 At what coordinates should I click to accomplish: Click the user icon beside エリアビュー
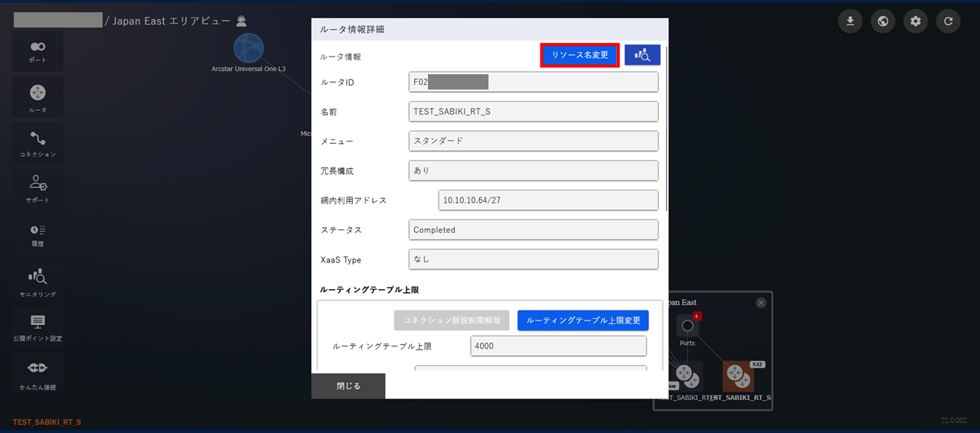click(x=242, y=21)
